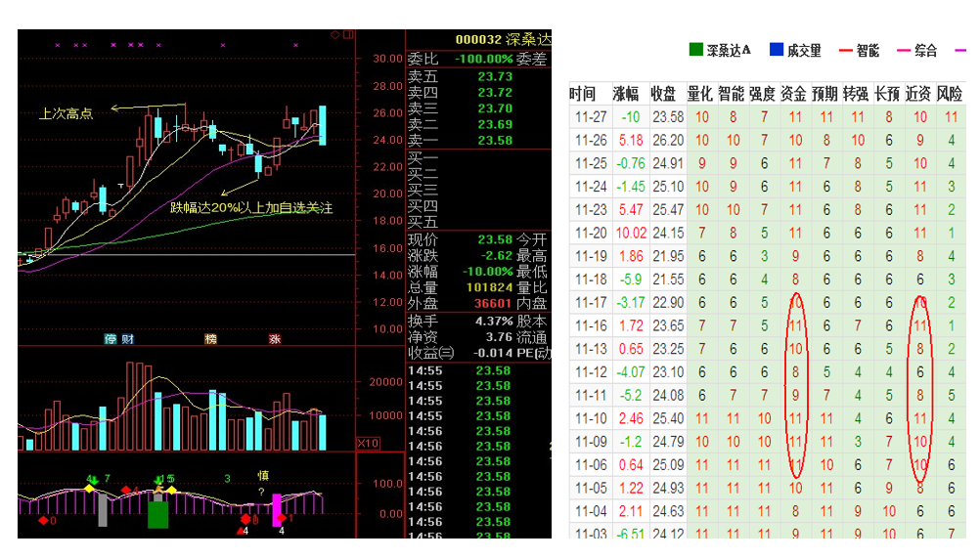Click the 20000 volume axis label
Image resolution: width=980 pixels, height=560 pixels.
coord(385,381)
